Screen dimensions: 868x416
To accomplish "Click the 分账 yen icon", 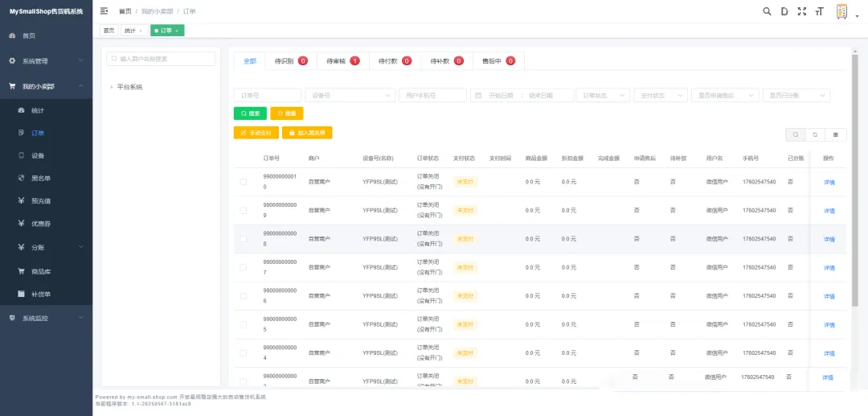I will [22, 247].
